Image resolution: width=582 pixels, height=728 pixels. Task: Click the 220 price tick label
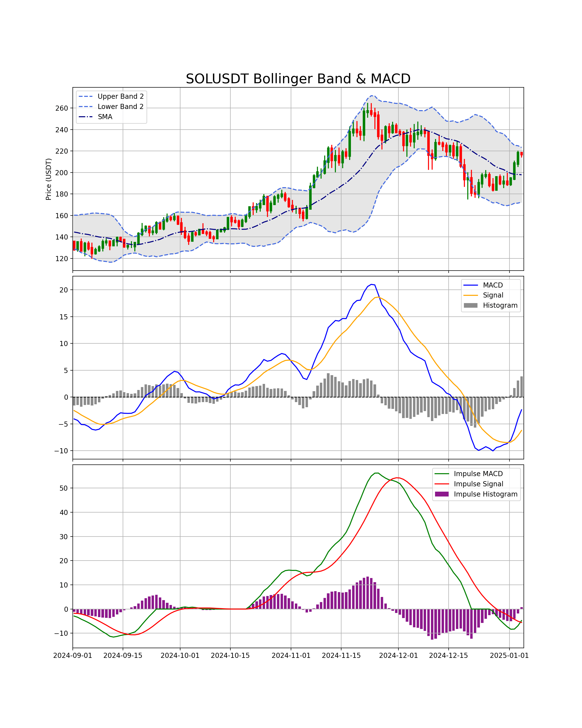[62, 151]
